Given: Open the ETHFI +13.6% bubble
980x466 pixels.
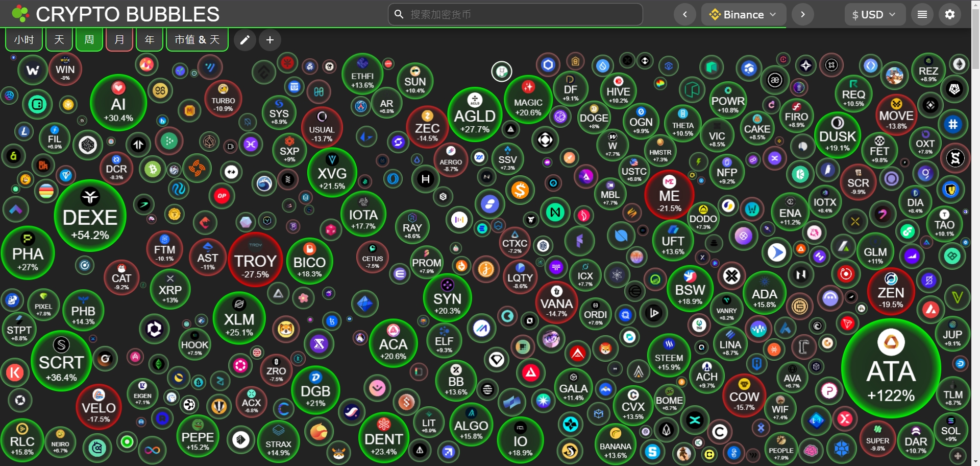Looking at the screenshot, I should (362, 75).
